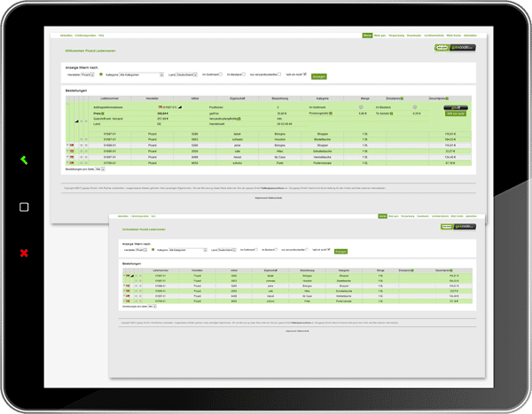532x414 pixels.
Task: Open the Kategorie dropdown in the upper window
Action: 141,74
